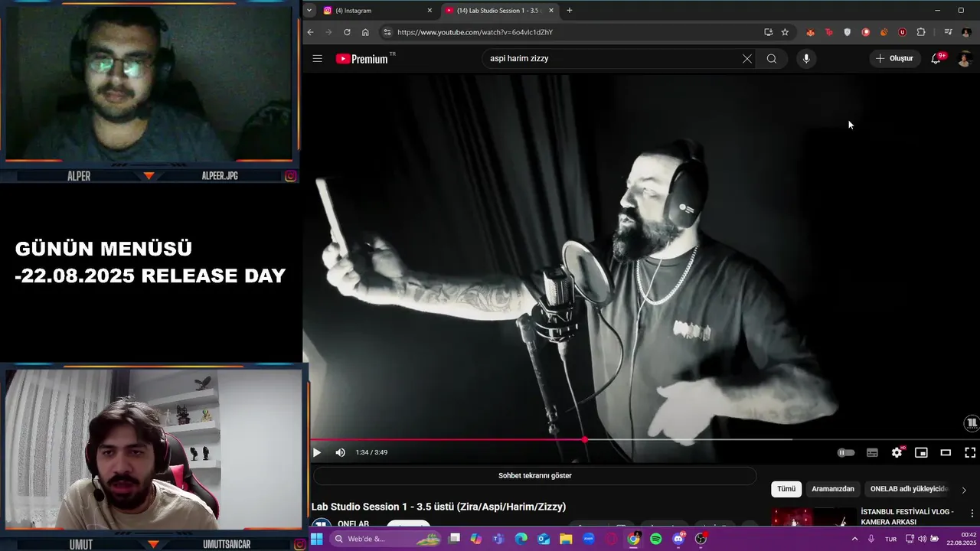The height and width of the screenshot is (551, 980).
Task: Show hidden system tray icons
Action: (854, 539)
